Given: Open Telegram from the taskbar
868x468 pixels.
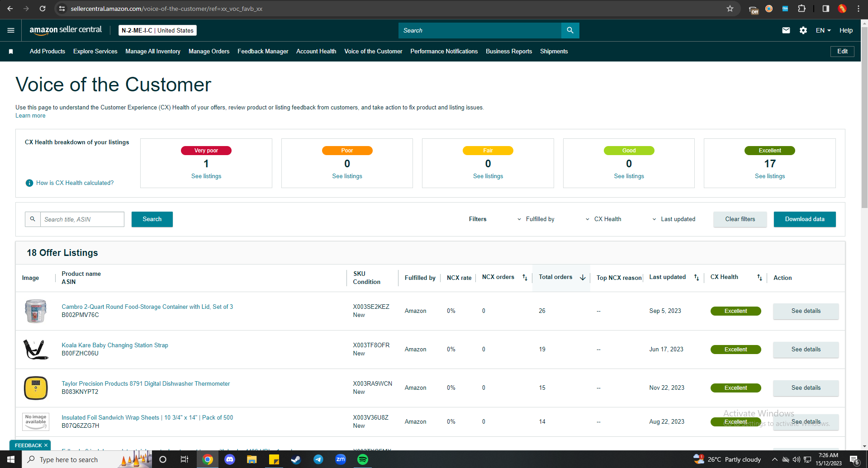Looking at the screenshot, I should pos(318,459).
